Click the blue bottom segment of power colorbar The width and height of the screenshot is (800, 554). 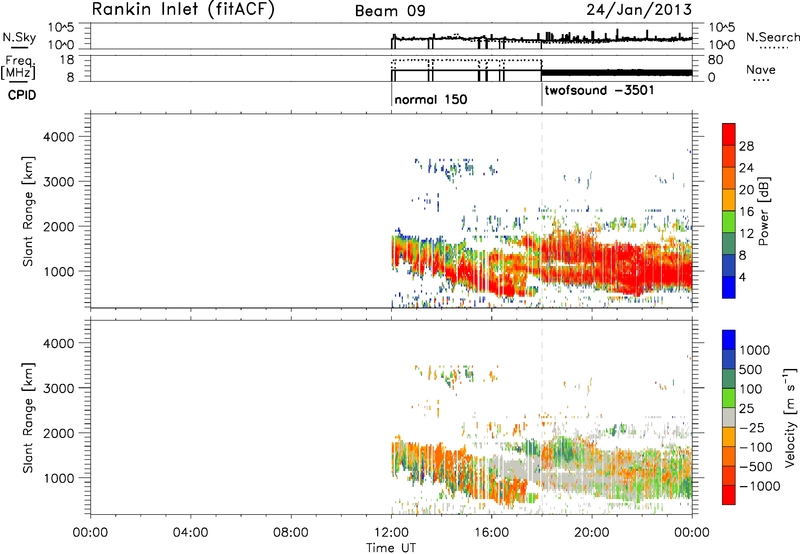pos(729,287)
